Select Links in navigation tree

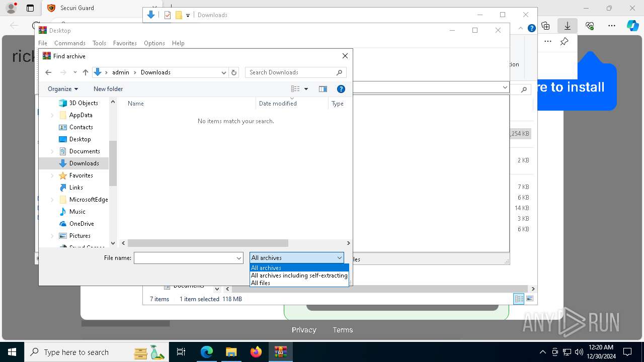click(x=76, y=188)
